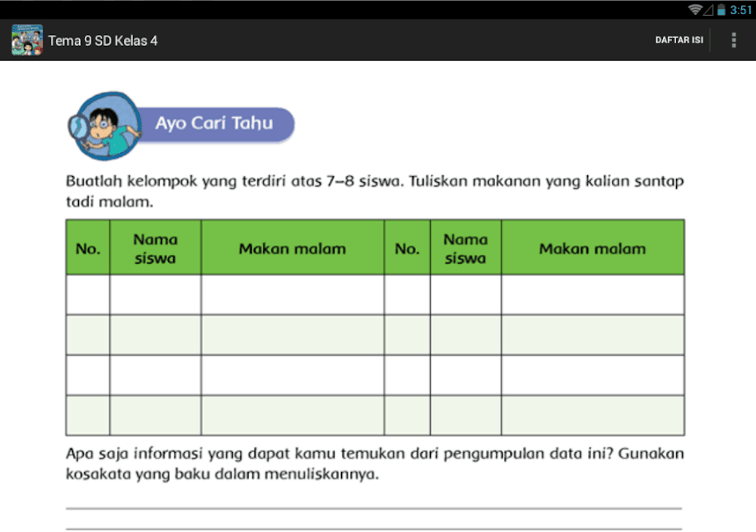The width and height of the screenshot is (756, 532).
Task: Tap the Tema 9 SD Kelas 4 title
Action: (102, 41)
